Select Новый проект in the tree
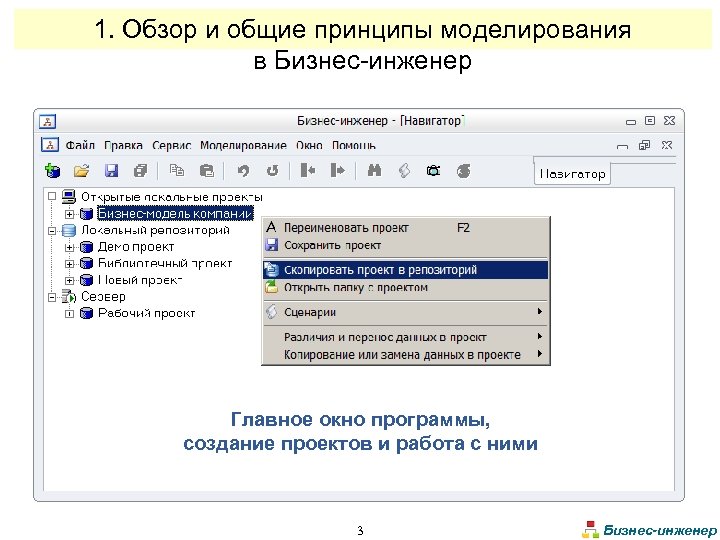 click(x=140, y=280)
